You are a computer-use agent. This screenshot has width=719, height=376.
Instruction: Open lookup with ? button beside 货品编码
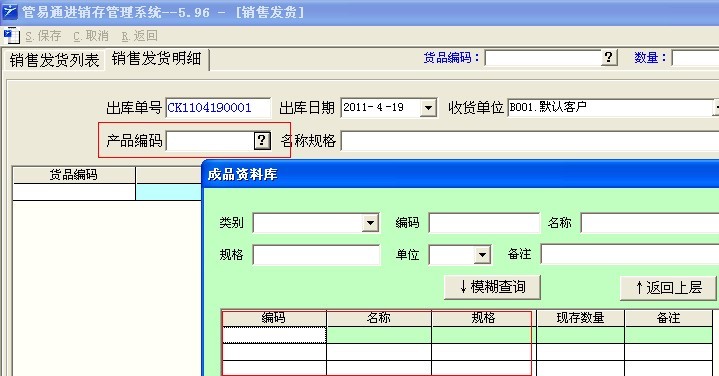tap(608, 58)
